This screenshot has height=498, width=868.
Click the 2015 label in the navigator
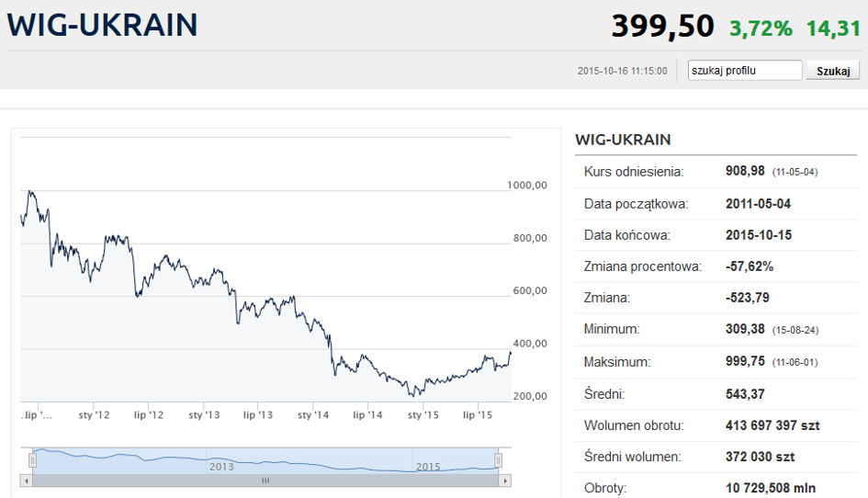[428, 467]
